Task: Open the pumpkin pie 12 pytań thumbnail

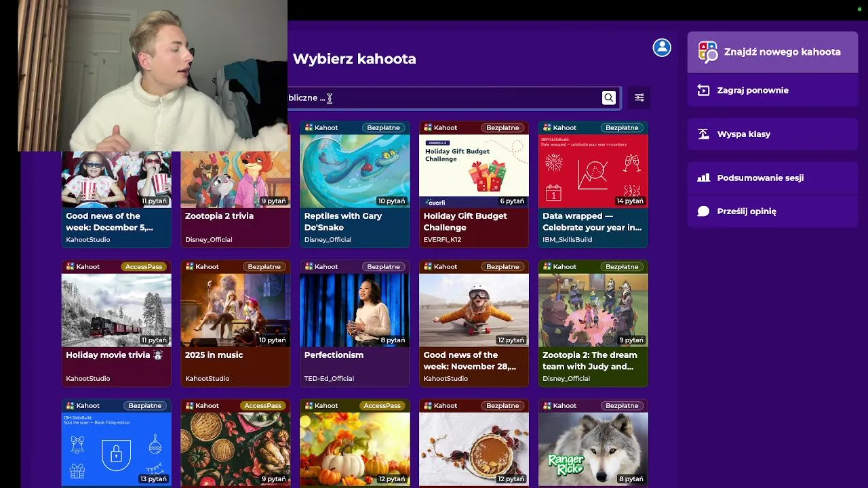Action: [x=474, y=449]
